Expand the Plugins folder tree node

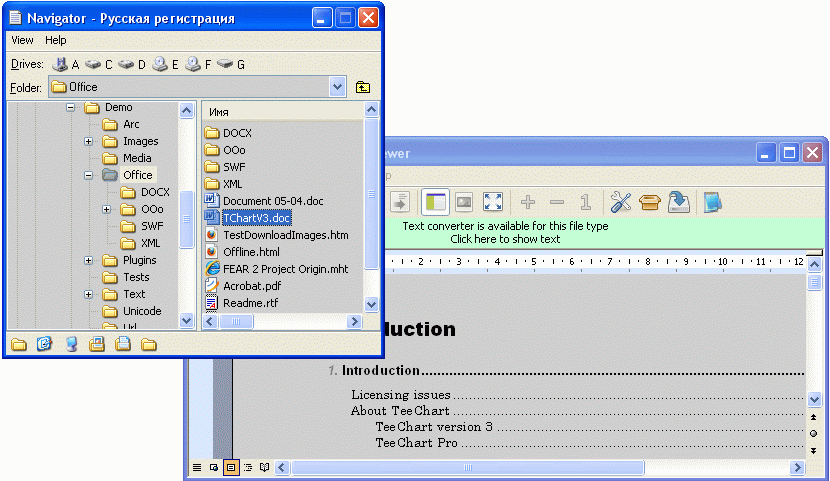pyautogui.click(x=88, y=260)
